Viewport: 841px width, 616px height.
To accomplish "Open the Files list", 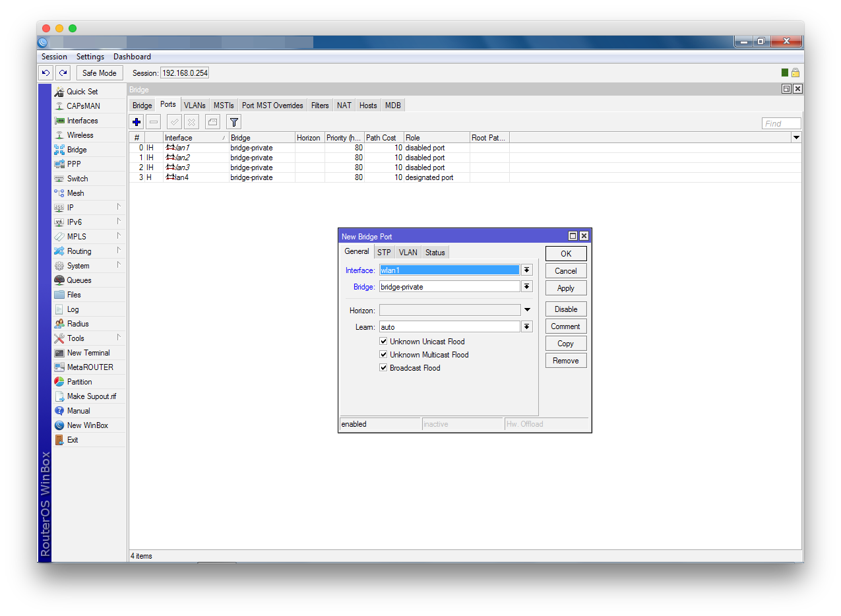I will [74, 295].
